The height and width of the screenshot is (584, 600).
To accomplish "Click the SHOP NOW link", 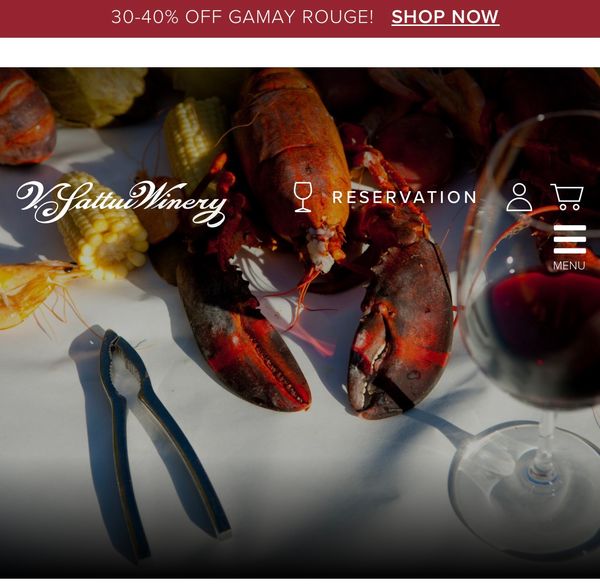I will tap(445, 17).
